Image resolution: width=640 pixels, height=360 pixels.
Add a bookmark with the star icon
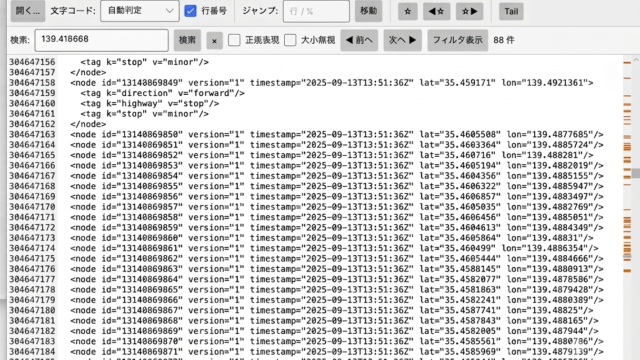[408, 11]
